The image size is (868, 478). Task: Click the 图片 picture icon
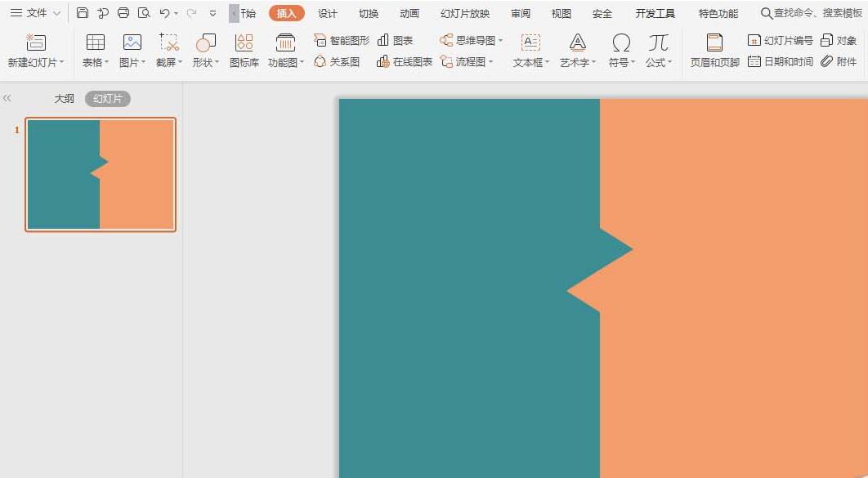132,43
